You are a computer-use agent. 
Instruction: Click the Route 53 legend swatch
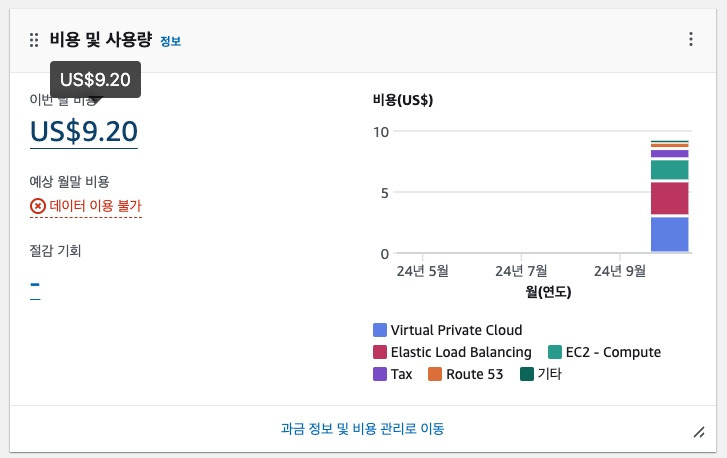point(435,374)
